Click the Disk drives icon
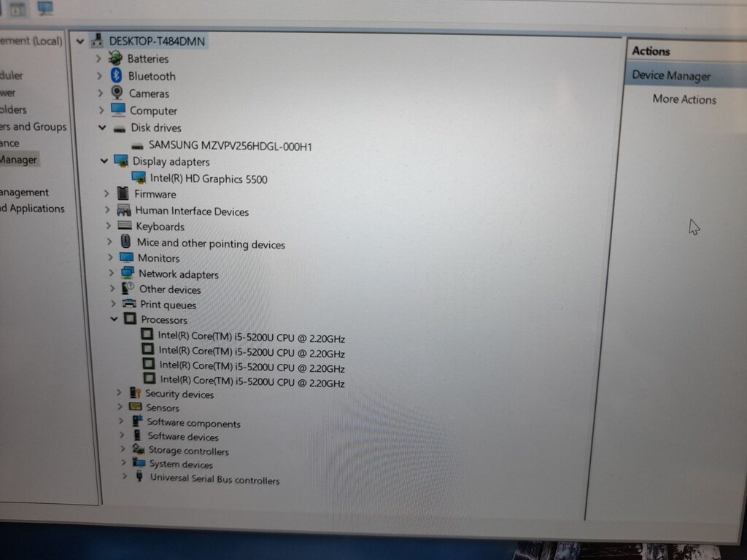This screenshot has width=747, height=560. pos(120,128)
